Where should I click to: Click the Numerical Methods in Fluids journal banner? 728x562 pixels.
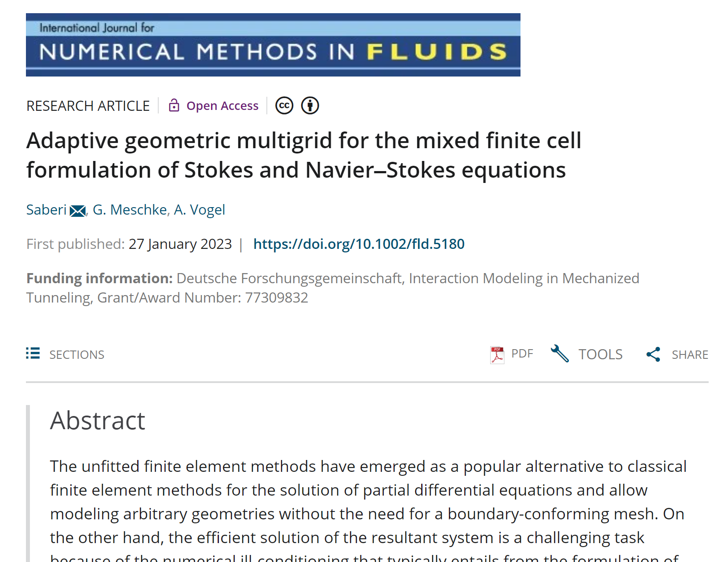click(273, 45)
